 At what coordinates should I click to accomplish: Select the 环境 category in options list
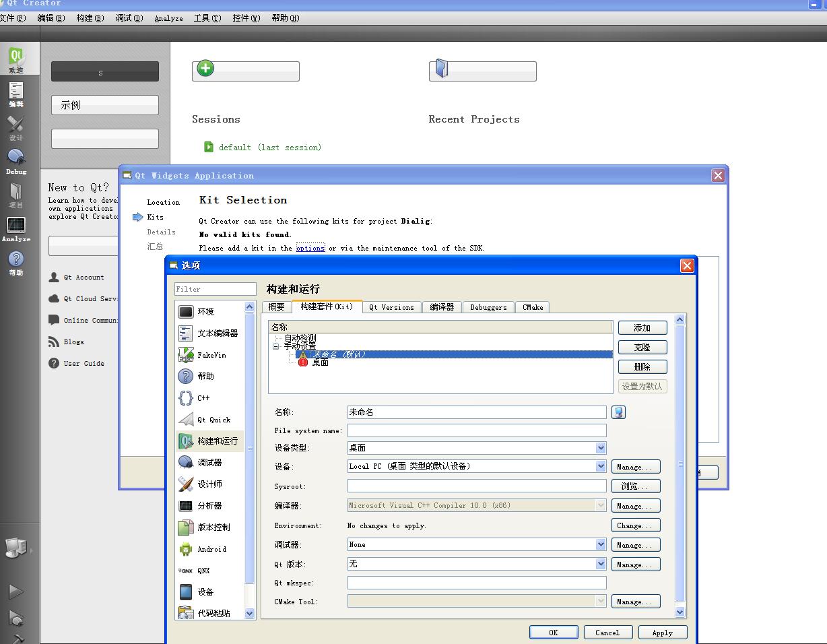click(x=209, y=311)
